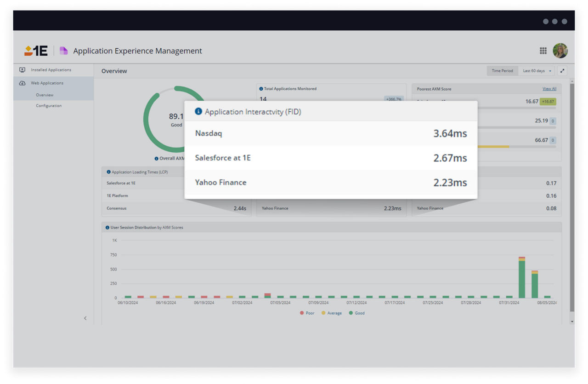Click the 0.17 value in right panel

[551, 183]
